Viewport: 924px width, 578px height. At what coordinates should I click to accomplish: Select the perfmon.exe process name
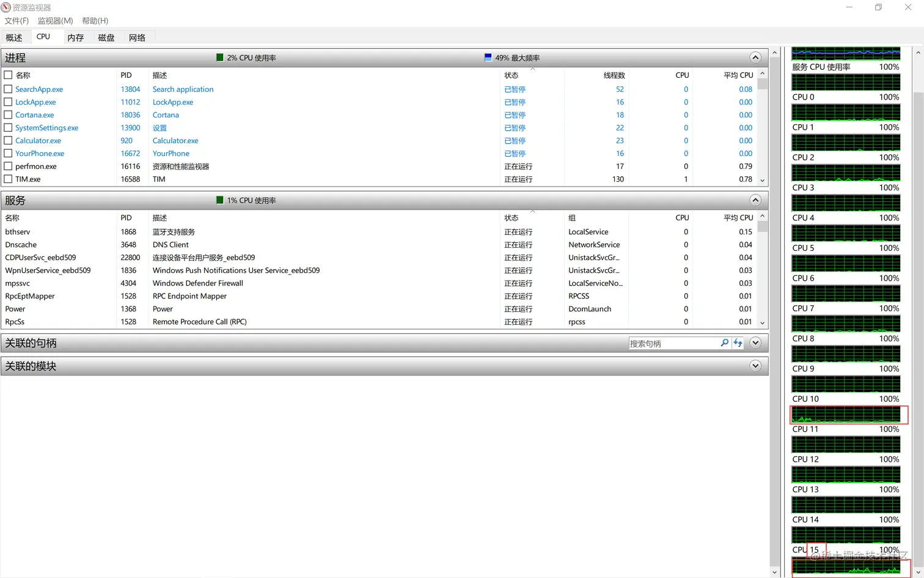click(x=36, y=166)
